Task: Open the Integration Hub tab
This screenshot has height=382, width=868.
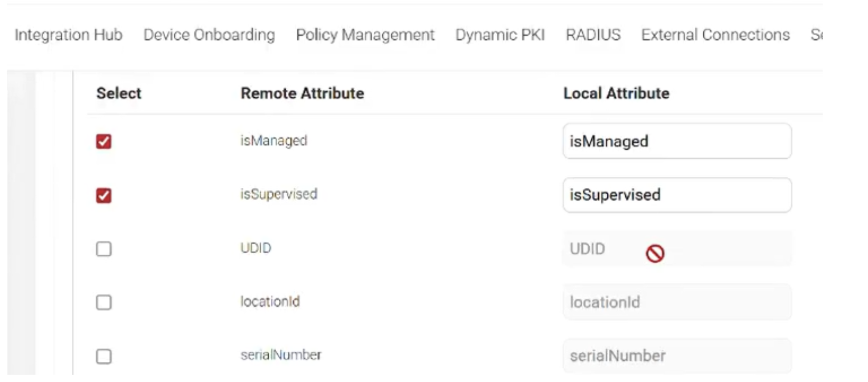Action: pos(69,35)
